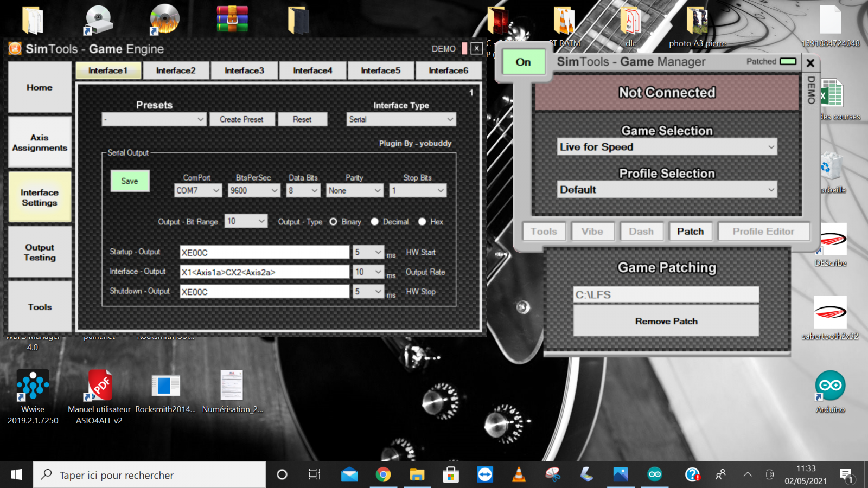Switch to the Interface4 tab

click(x=312, y=70)
